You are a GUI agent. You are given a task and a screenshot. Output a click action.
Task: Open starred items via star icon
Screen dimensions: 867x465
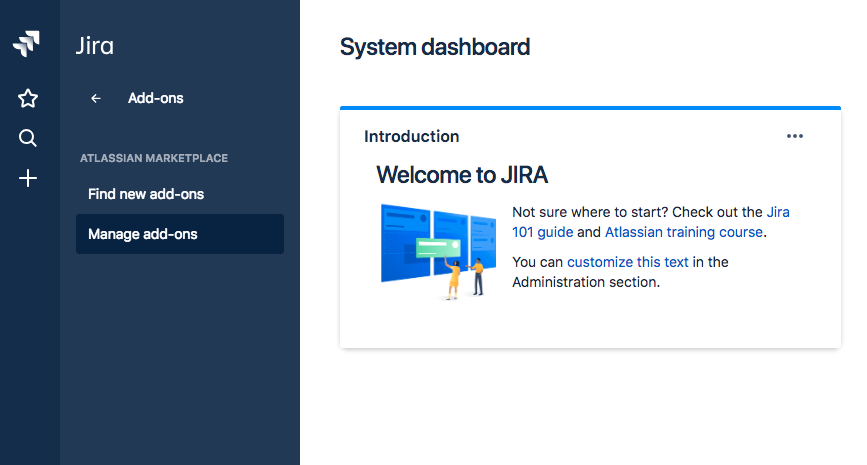pos(28,98)
